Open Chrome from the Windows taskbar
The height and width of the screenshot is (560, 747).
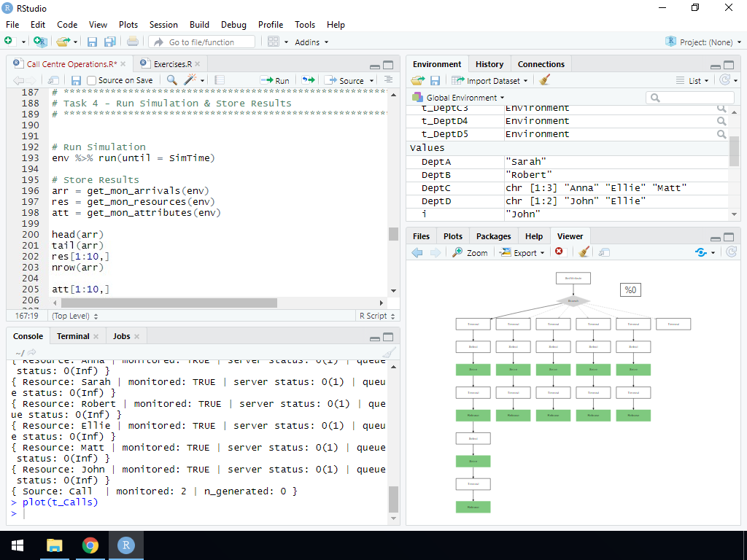pos(90,545)
